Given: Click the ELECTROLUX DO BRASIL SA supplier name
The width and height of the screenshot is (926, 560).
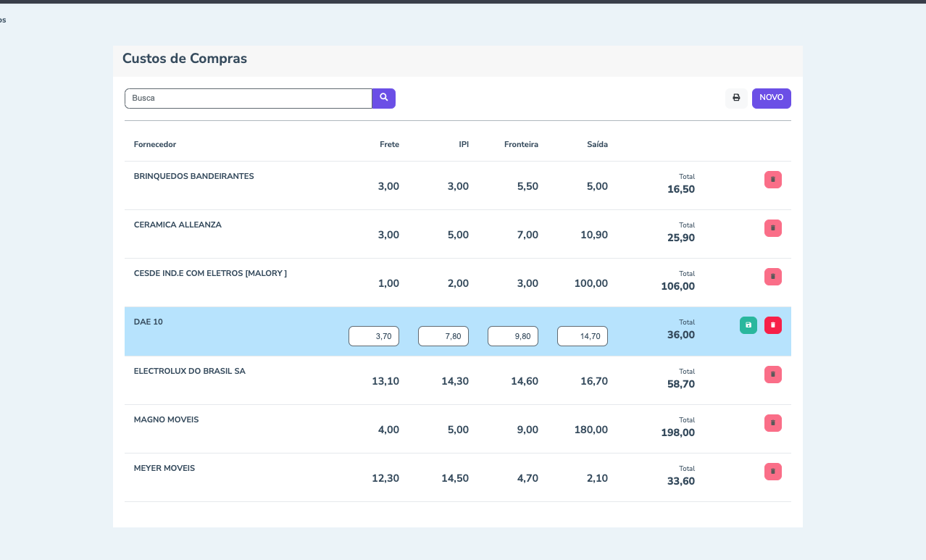Looking at the screenshot, I should pos(190,371).
